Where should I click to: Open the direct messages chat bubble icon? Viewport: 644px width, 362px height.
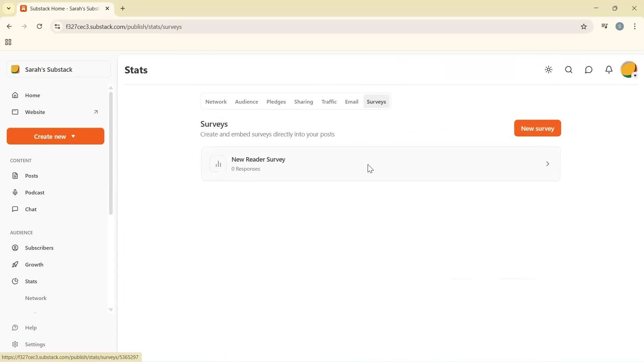[x=589, y=70]
